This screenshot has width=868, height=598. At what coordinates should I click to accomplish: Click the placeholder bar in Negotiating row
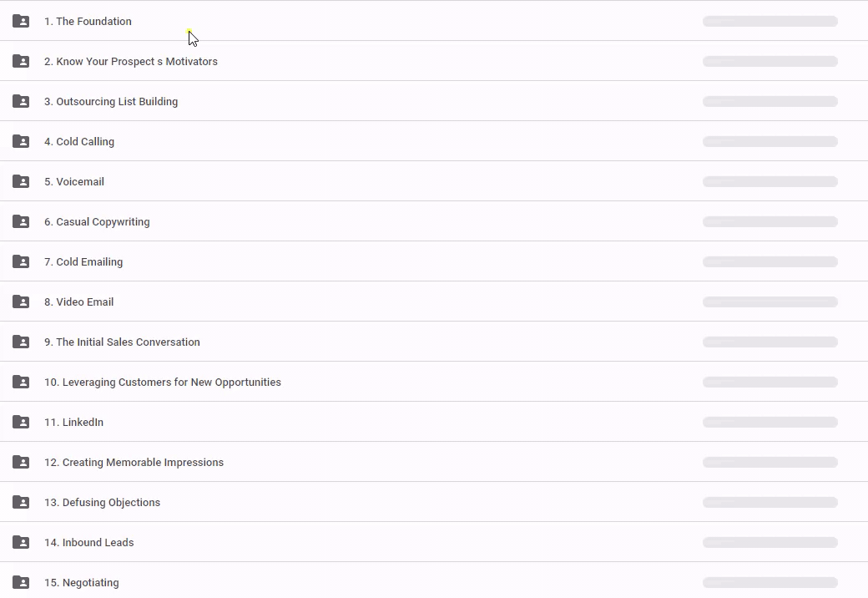pos(770,583)
